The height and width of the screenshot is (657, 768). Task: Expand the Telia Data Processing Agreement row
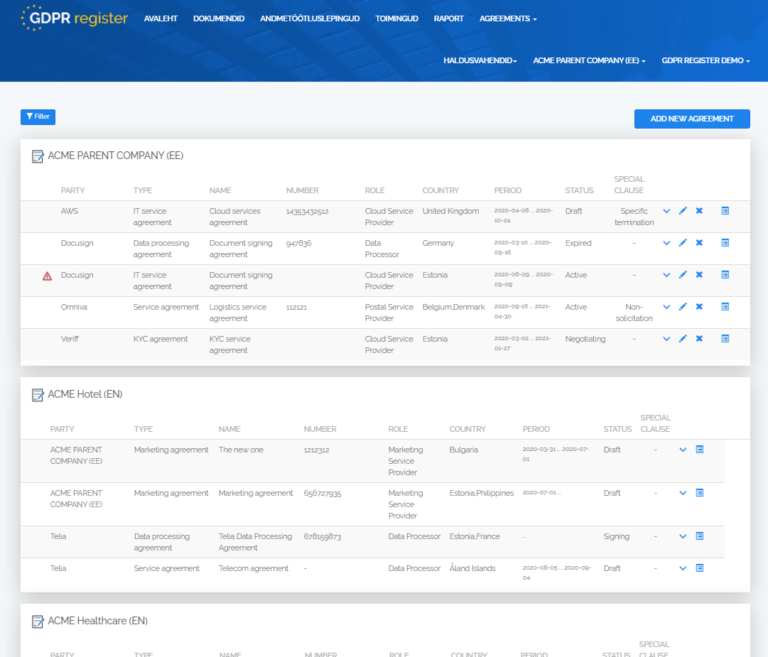point(683,537)
